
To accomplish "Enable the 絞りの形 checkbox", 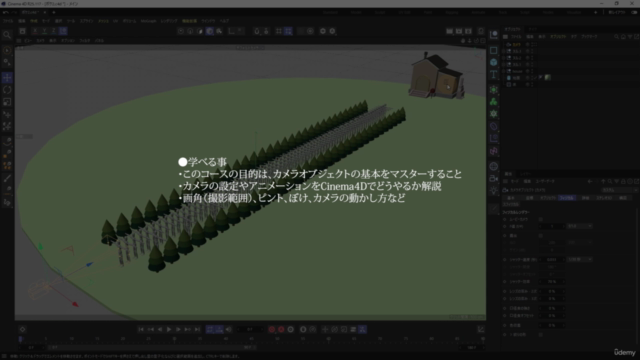I will click(x=540, y=334).
